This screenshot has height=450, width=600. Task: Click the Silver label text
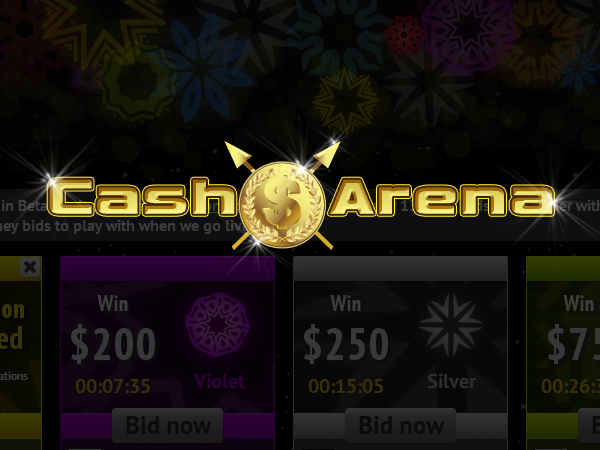452,382
